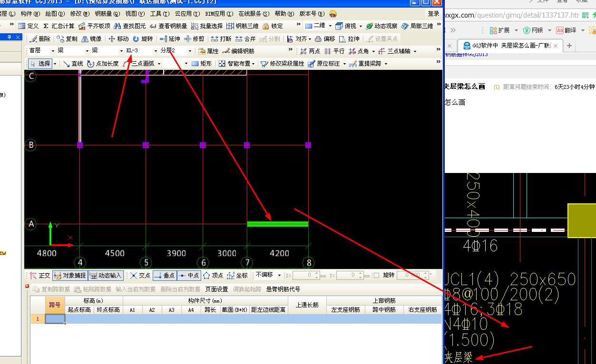This screenshot has height=364, width=596.
Task: Select 修剪 trim tool
Action: (194, 38)
